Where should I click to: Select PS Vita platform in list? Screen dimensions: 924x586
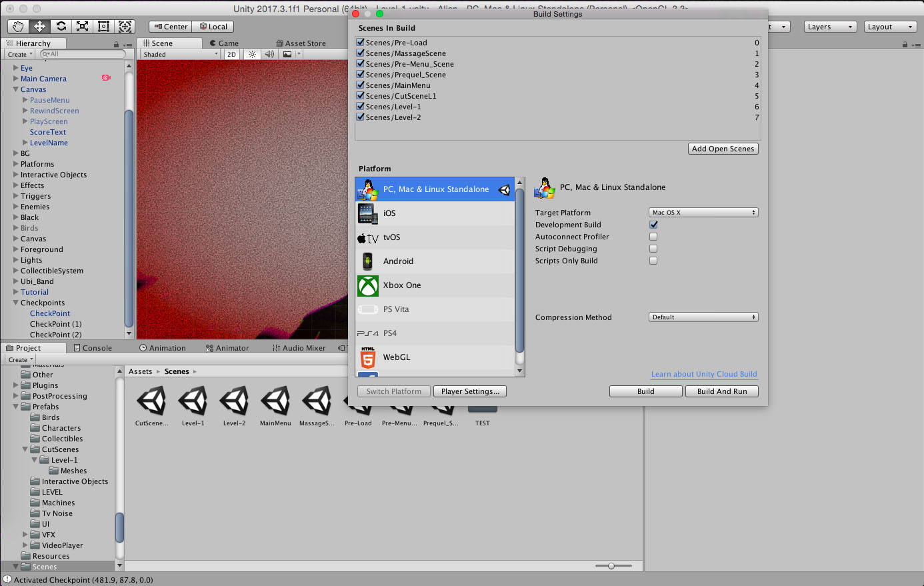tap(435, 309)
